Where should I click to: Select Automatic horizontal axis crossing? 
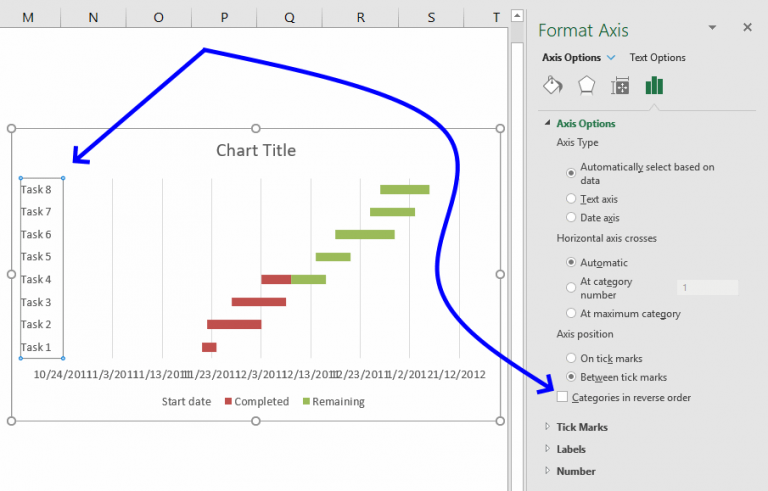click(571, 262)
